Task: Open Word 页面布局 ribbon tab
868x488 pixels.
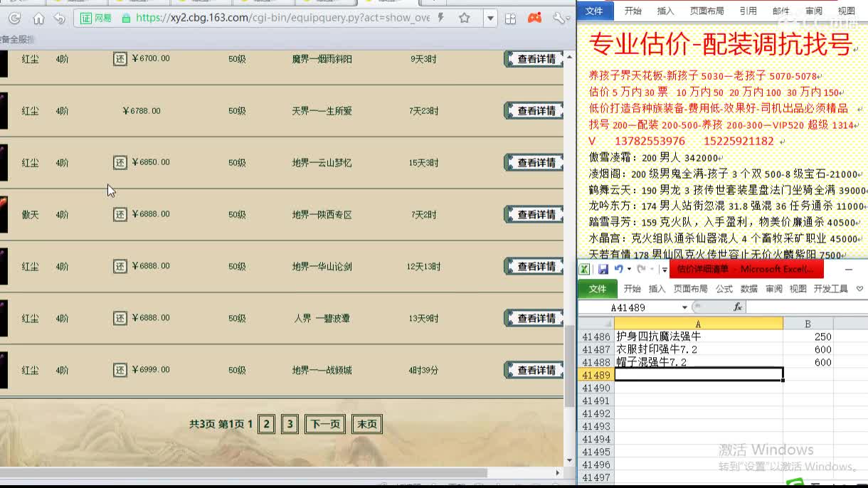Action: [707, 11]
